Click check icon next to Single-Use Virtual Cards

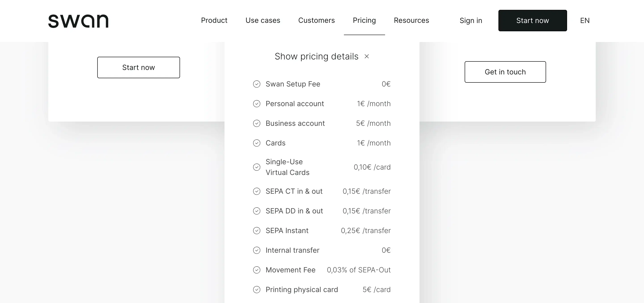click(257, 167)
